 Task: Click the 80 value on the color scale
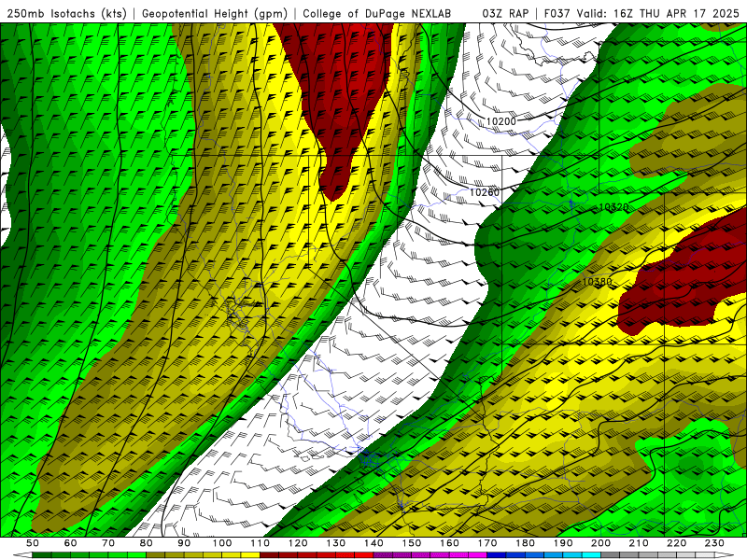click(147, 543)
